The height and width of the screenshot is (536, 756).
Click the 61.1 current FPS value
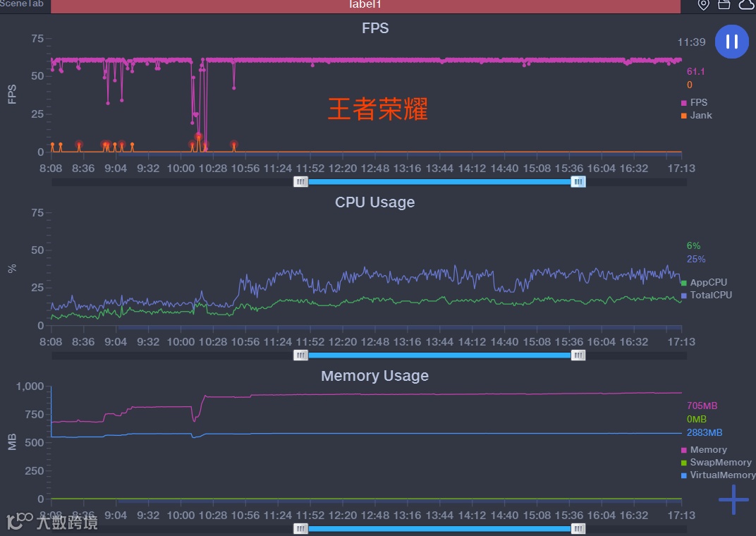tap(696, 71)
